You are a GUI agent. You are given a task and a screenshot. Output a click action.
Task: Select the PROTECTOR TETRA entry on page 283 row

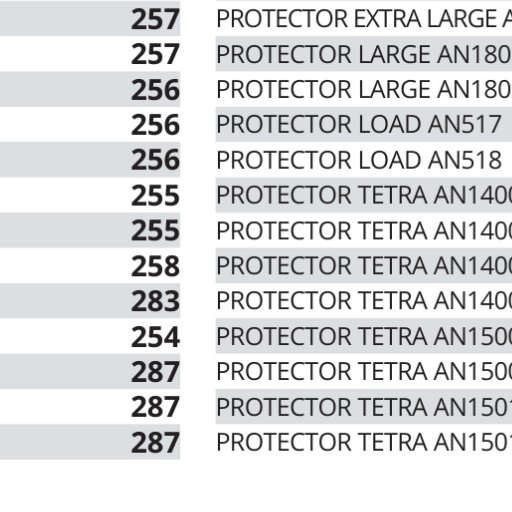pos(364,301)
